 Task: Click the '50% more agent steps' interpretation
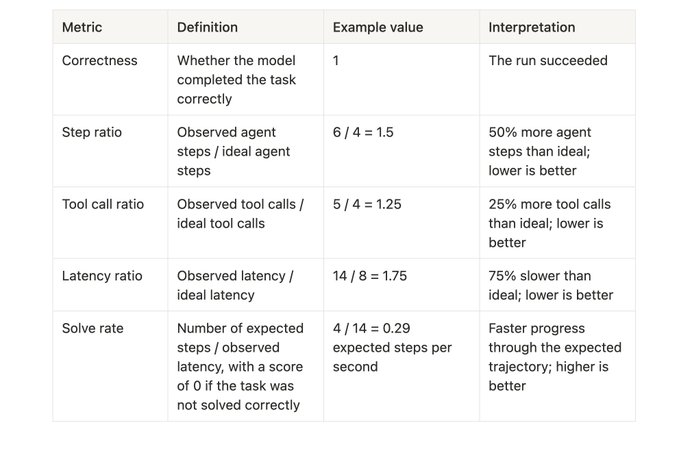[x=548, y=151]
